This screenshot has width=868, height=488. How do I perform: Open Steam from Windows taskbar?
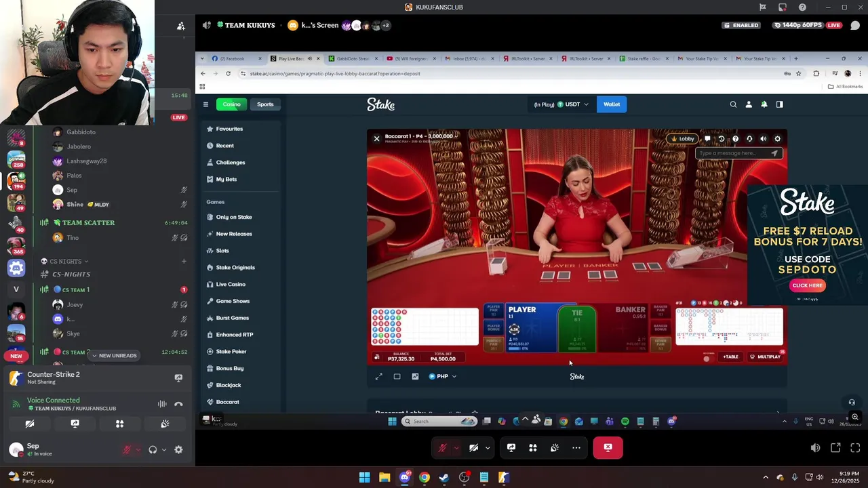tap(444, 477)
